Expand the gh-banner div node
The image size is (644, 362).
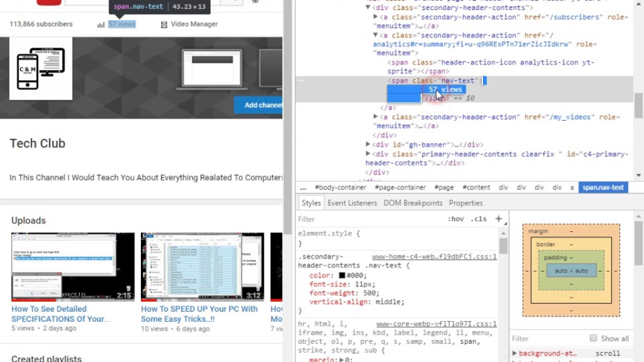tap(368, 144)
